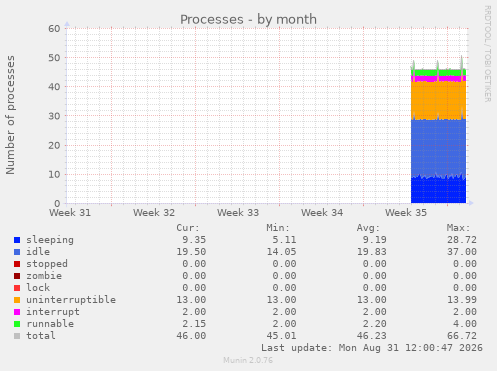Viewport: 497px width, 371px height.
Task: Click the idle min value 14.05
Action: pyautogui.click(x=281, y=252)
